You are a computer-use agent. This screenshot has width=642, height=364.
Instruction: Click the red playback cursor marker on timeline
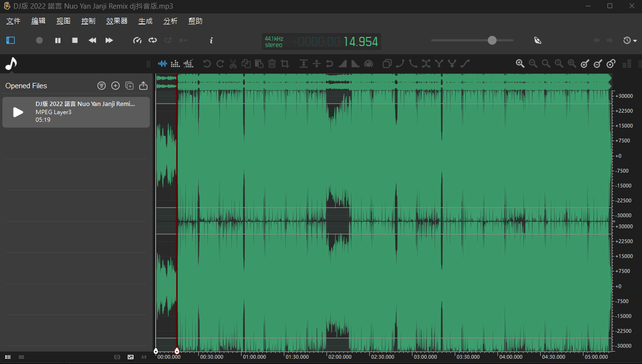[x=177, y=351]
